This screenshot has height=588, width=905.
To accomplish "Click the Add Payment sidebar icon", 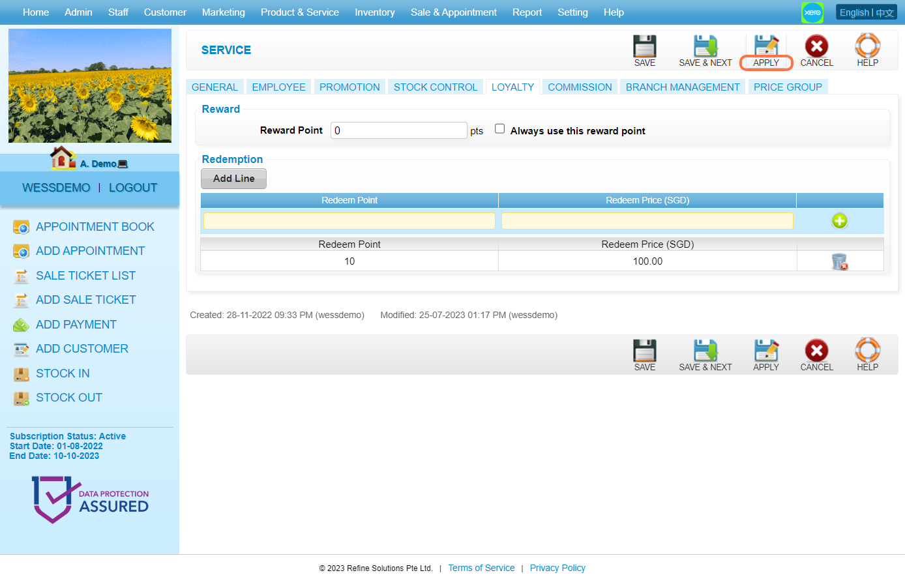I will 22,325.
